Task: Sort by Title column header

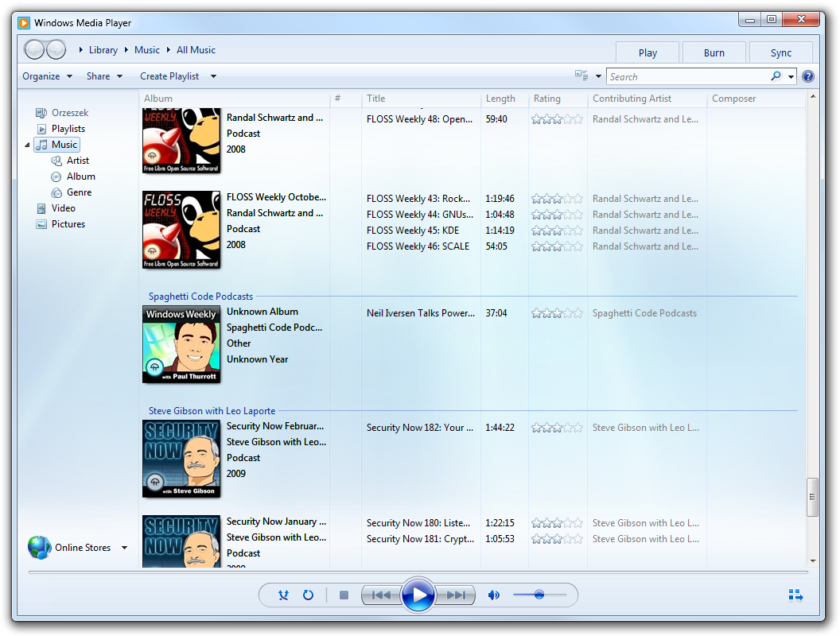Action: click(421, 99)
